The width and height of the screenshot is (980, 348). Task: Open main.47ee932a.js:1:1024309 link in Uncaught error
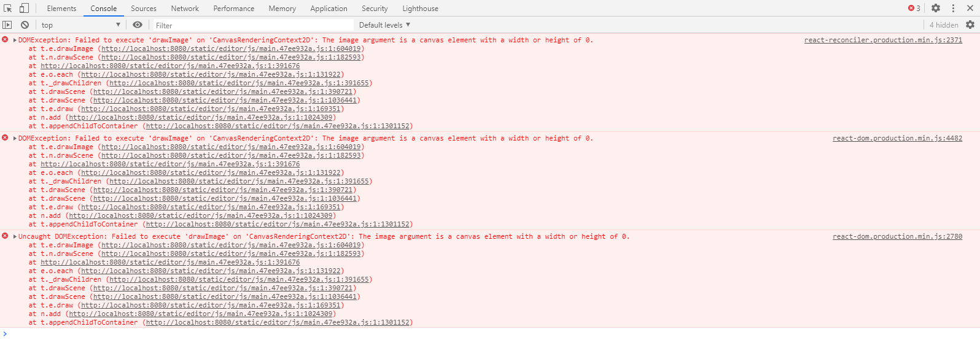pos(201,314)
